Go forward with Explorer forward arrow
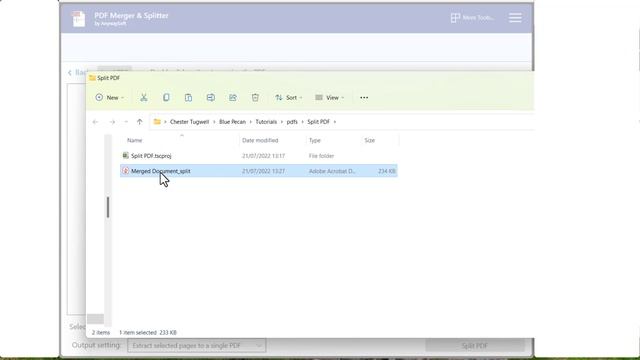 click(112, 122)
